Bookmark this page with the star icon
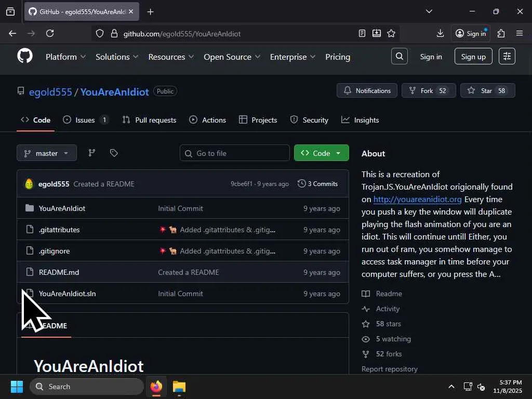 pyautogui.click(x=391, y=33)
